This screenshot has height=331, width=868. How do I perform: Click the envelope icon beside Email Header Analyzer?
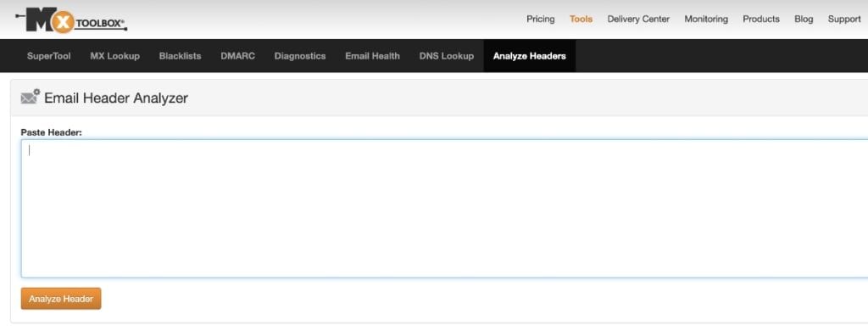[x=31, y=97]
